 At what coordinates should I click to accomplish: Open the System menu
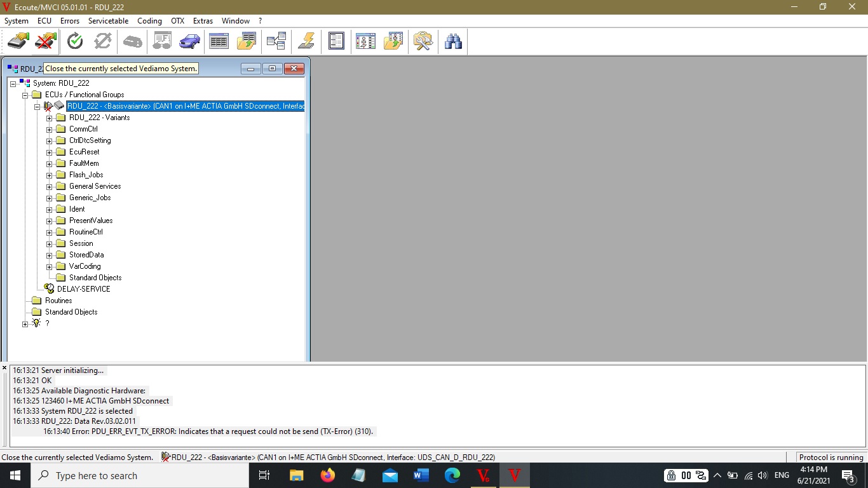[17, 21]
